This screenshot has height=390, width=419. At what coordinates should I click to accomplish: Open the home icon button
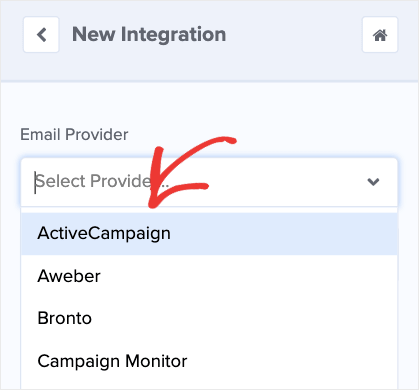point(380,35)
